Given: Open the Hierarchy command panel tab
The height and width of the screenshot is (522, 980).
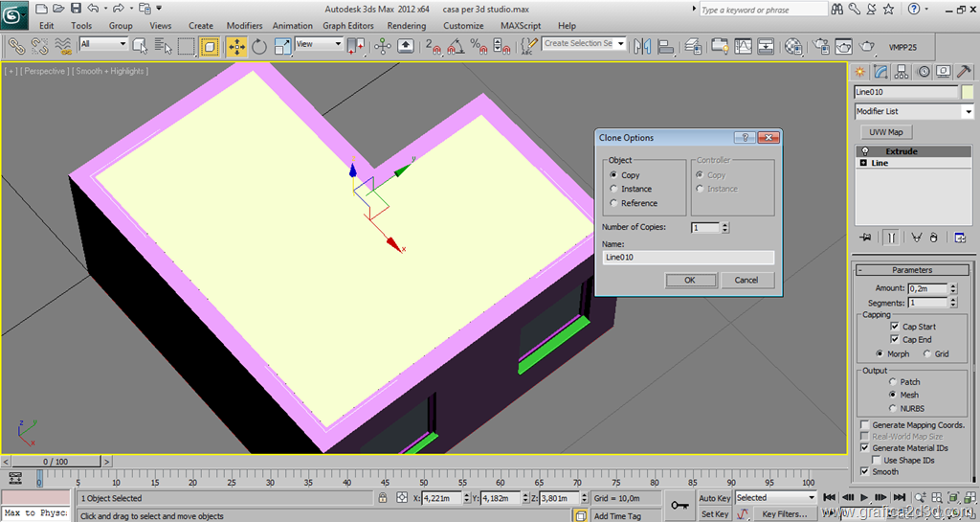Looking at the screenshot, I should click(902, 72).
